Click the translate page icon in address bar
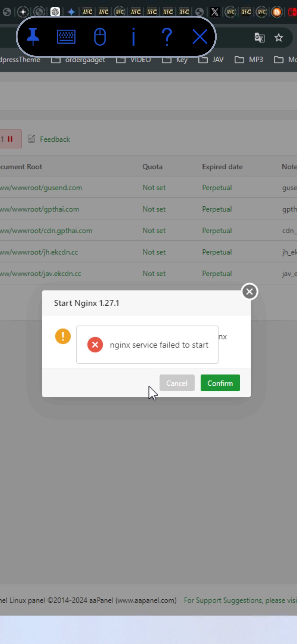This screenshot has height=644, width=297. point(259,38)
